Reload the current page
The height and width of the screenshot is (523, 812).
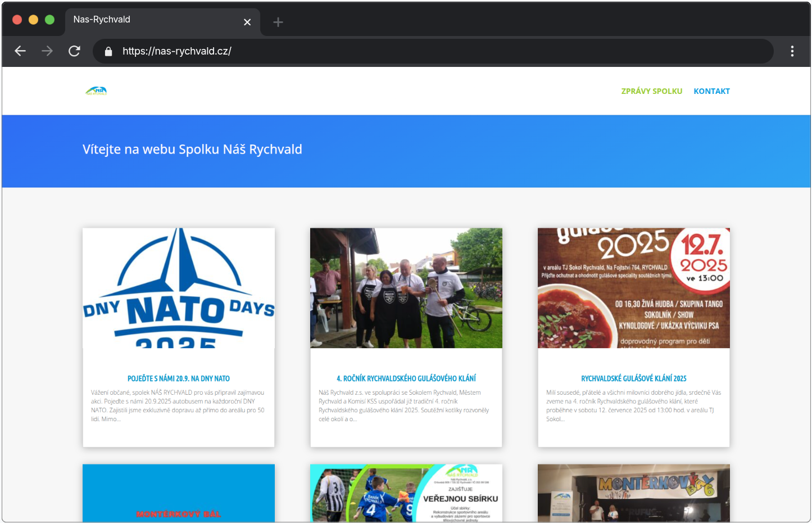pos(74,51)
